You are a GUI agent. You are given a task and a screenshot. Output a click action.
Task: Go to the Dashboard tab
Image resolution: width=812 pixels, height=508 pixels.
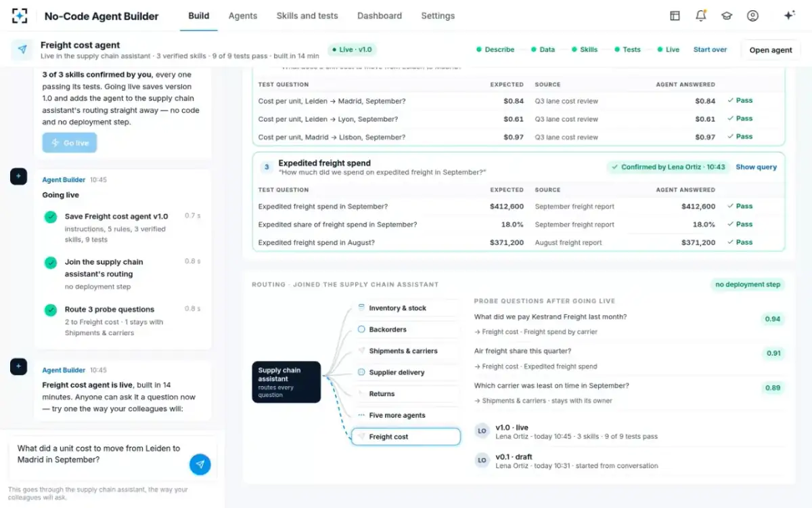[380, 16]
